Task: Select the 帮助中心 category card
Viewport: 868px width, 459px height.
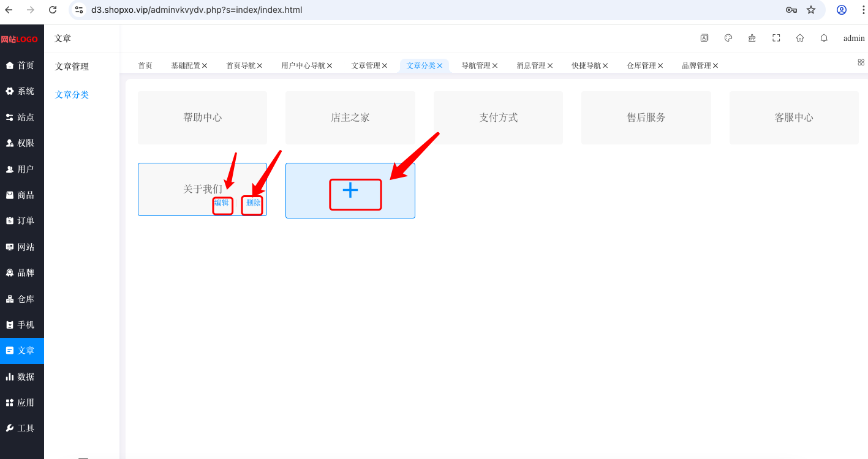Action: (202, 118)
